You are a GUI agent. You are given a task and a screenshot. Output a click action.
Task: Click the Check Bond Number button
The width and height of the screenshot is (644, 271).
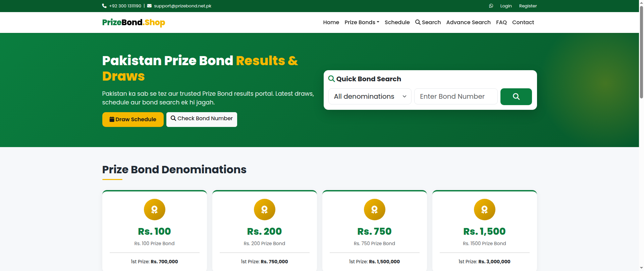[202, 120]
